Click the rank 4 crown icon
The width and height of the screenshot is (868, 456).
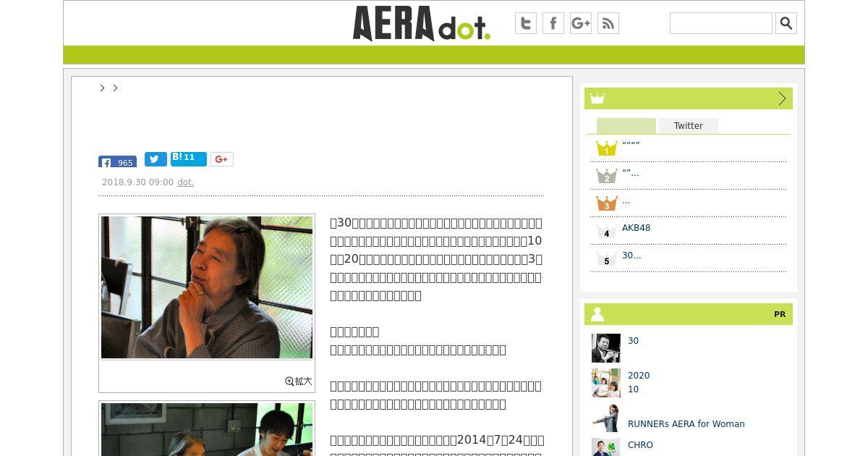pyautogui.click(x=606, y=232)
